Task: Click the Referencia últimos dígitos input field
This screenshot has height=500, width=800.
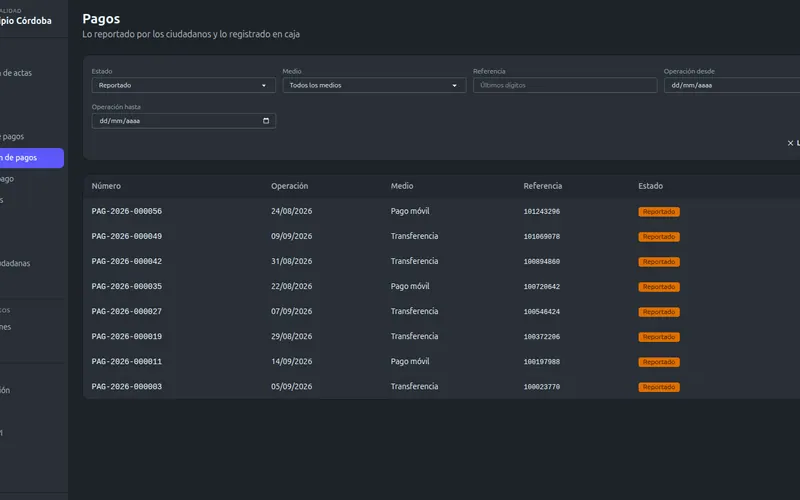Action: (565, 85)
